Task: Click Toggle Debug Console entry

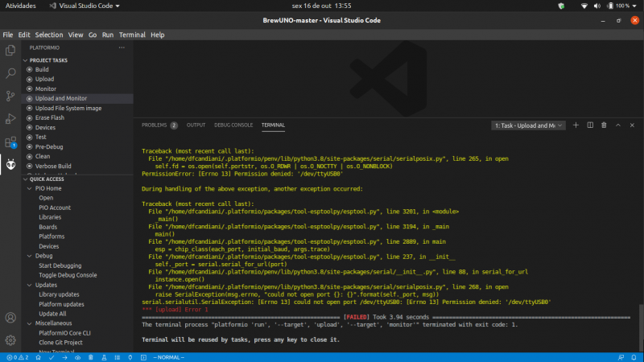Action: tap(68, 275)
